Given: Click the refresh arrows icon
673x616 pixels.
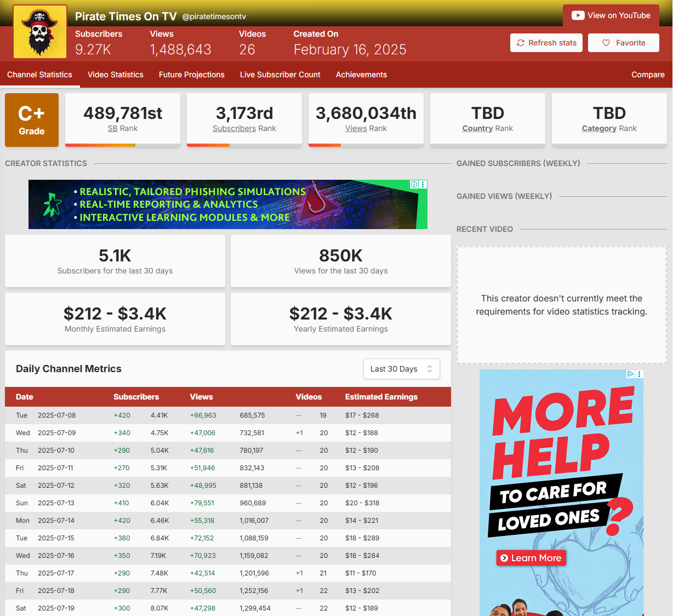Looking at the screenshot, I should point(521,43).
